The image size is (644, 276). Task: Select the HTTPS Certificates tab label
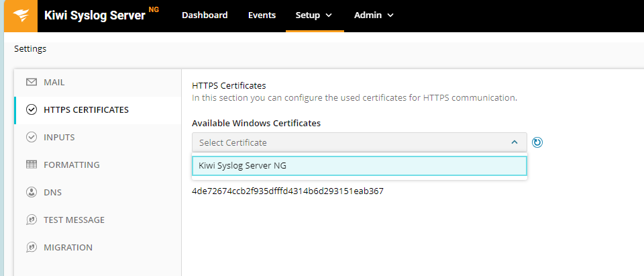pyautogui.click(x=87, y=110)
